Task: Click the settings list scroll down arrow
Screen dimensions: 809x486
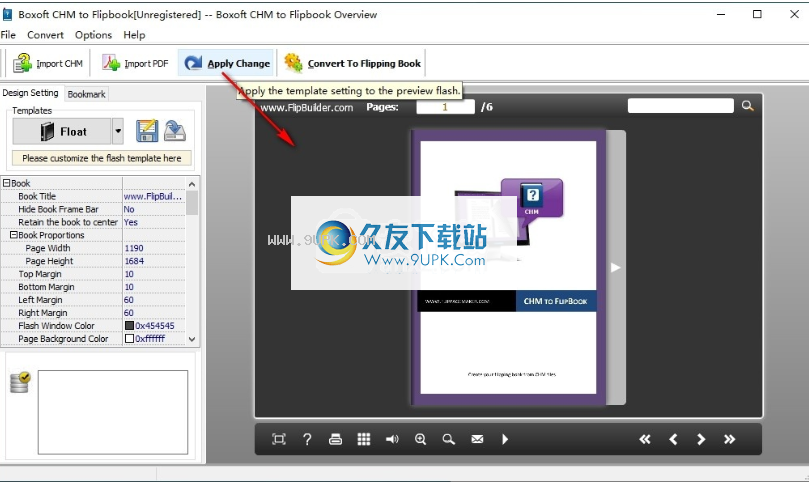Action: pyautogui.click(x=192, y=339)
